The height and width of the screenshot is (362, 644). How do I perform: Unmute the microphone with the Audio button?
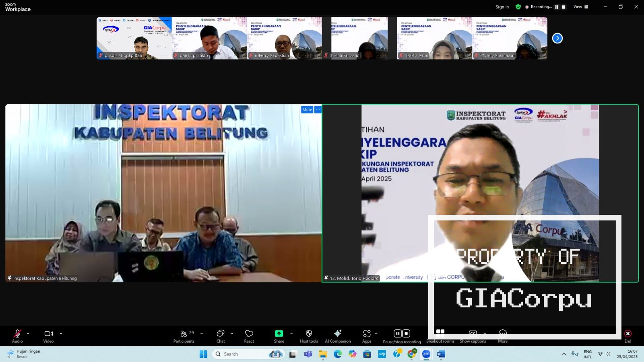coord(17,334)
